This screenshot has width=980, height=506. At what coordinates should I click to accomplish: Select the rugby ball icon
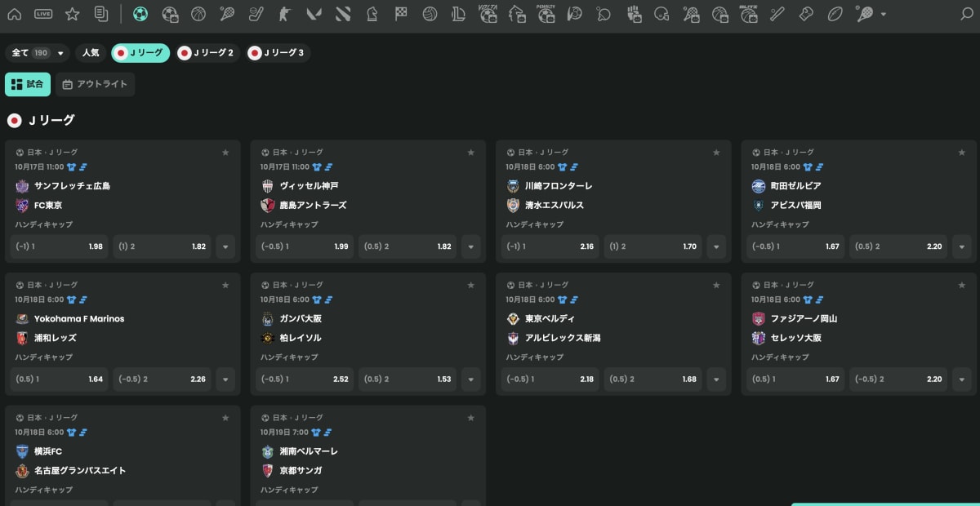tap(835, 14)
